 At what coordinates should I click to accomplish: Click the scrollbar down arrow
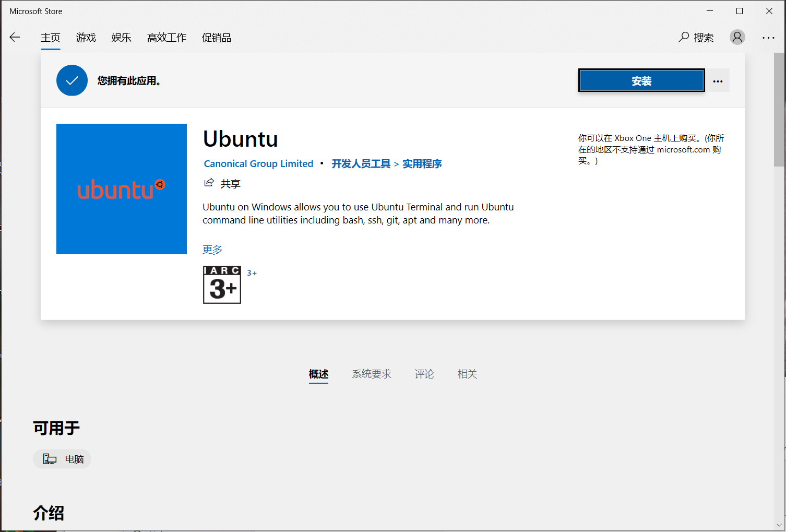[779, 525]
